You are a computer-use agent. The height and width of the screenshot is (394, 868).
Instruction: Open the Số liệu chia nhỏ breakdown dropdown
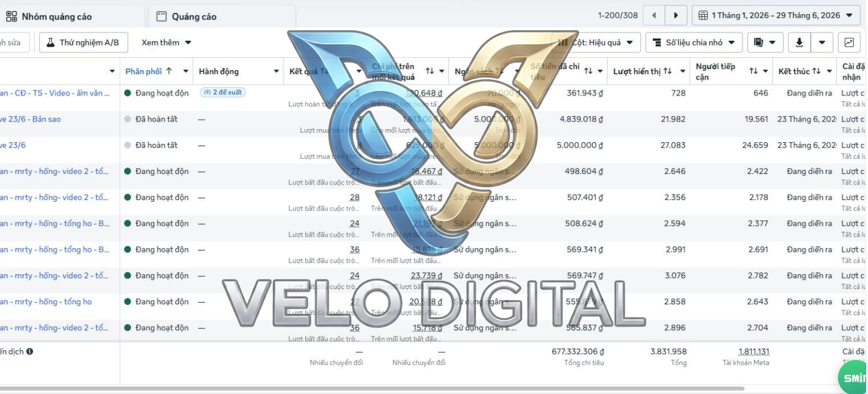tap(694, 42)
